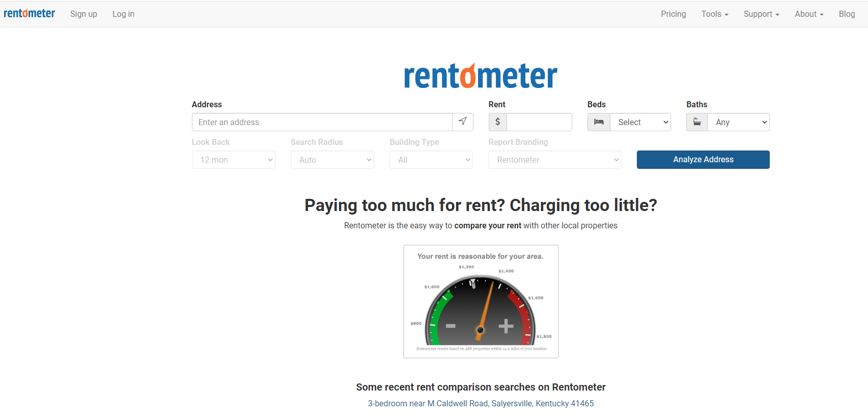Click the Building Type label
The width and height of the screenshot is (868, 417).
tap(414, 142)
